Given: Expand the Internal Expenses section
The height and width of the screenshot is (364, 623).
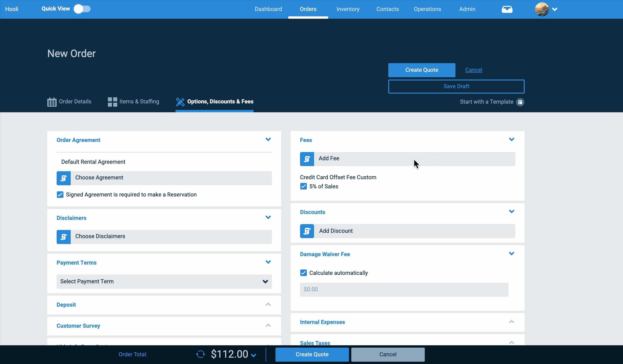Looking at the screenshot, I should coord(512,321).
